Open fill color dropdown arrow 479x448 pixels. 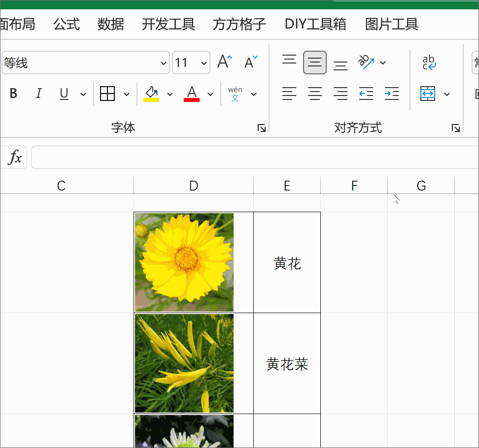pyautogui.click(x=170, y=95)
